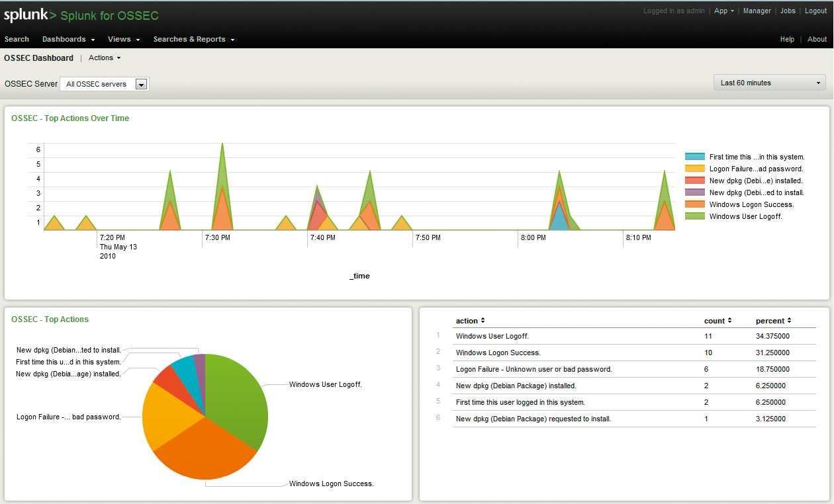Click the Logout link
The image size is (834, 504).
pyautogui.click(x=815, y=11)
